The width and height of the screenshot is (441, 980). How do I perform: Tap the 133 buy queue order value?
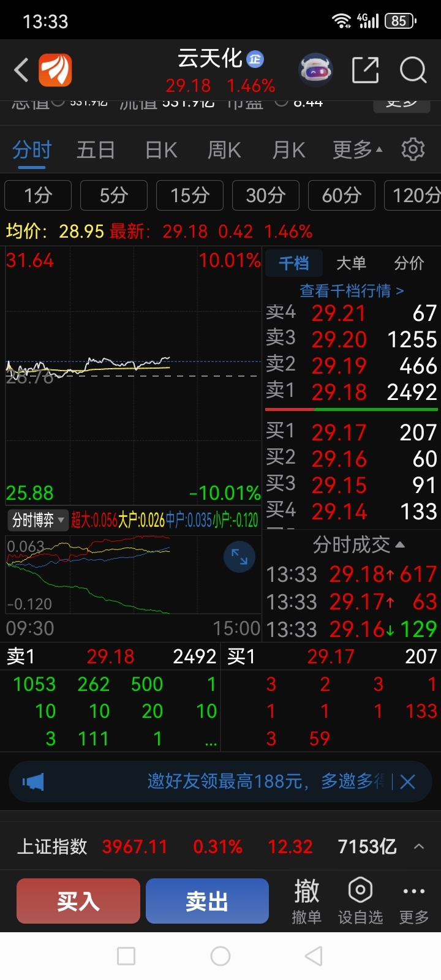[x=421, y=711]
